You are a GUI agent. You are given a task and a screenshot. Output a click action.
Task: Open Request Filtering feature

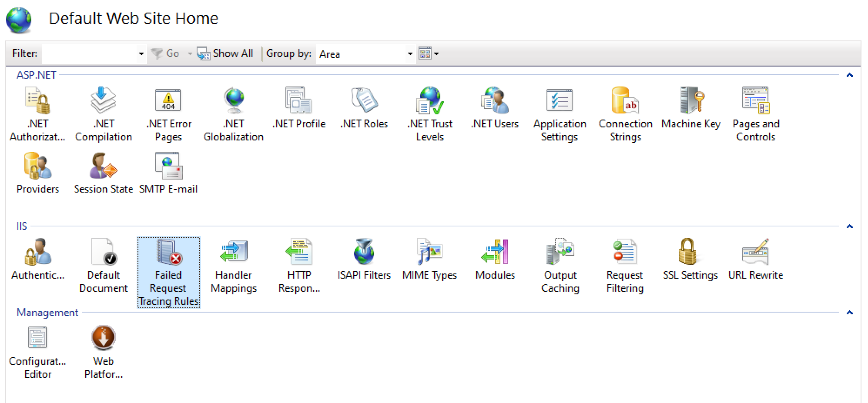coord(625,266)
